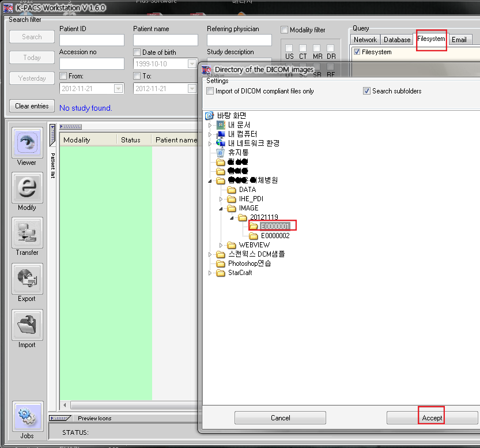The width and height of the screenshot is (480, 448).
Task: Click the Accept button
Action: [x=432, y=418]
